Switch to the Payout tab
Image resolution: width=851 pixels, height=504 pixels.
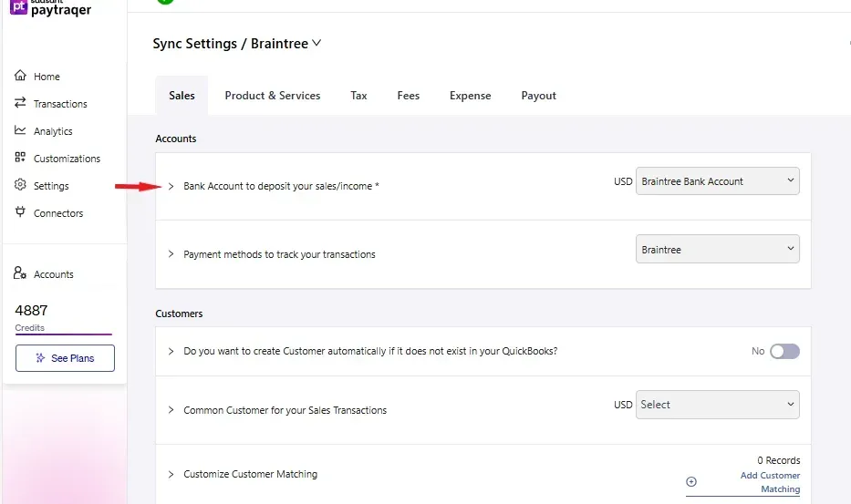click(x=538, y=96)
